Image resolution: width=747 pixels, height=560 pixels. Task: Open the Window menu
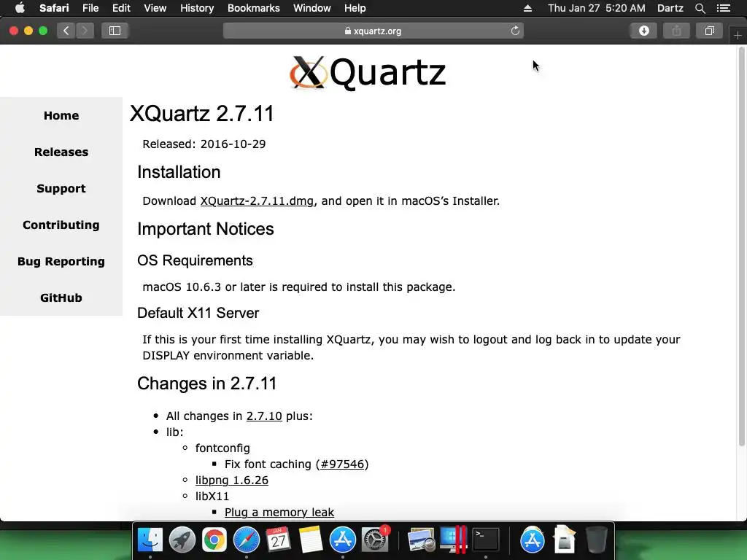312,8
